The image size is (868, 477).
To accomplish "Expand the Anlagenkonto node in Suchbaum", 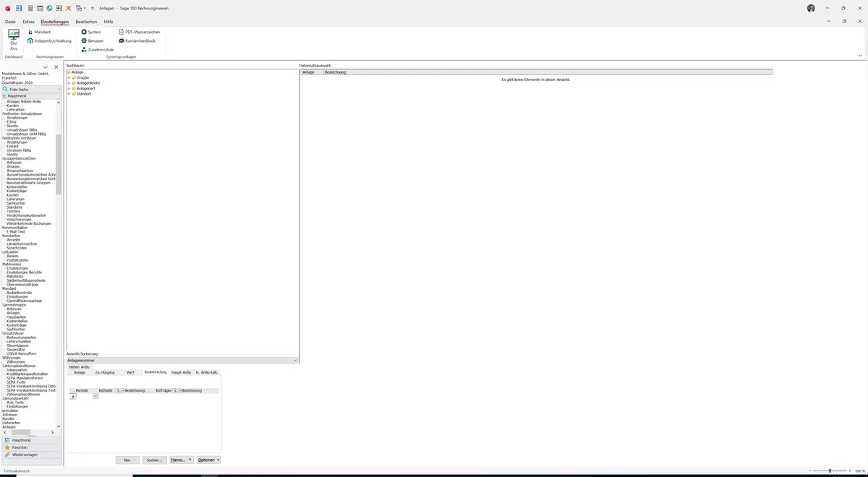I will [x=69, y=83].
